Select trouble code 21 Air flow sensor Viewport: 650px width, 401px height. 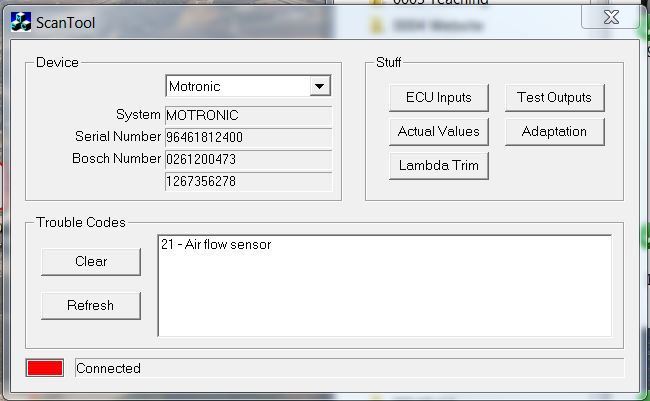tap(215, 245)
